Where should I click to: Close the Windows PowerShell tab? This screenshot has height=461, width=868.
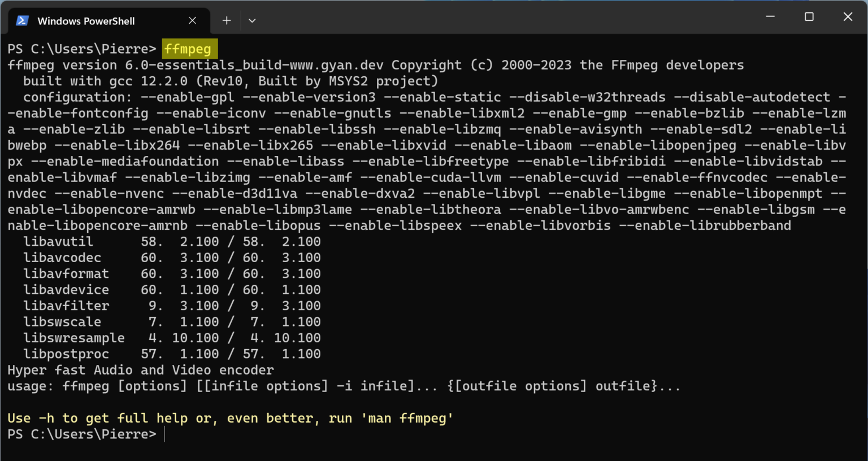(192, 20)
